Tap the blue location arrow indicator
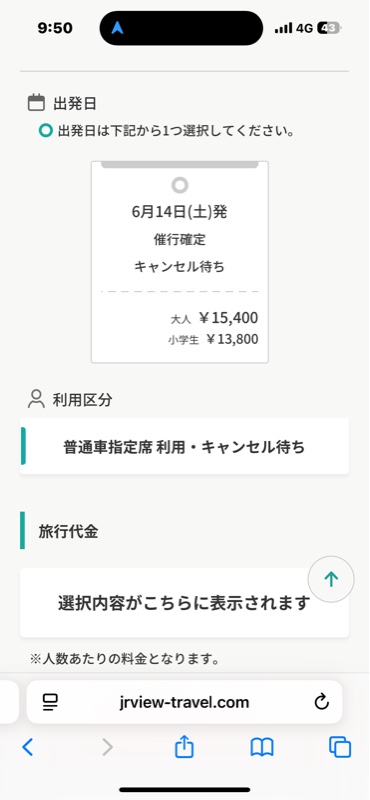The width and height of the screenshot is (370, 800). click(117, 28)
